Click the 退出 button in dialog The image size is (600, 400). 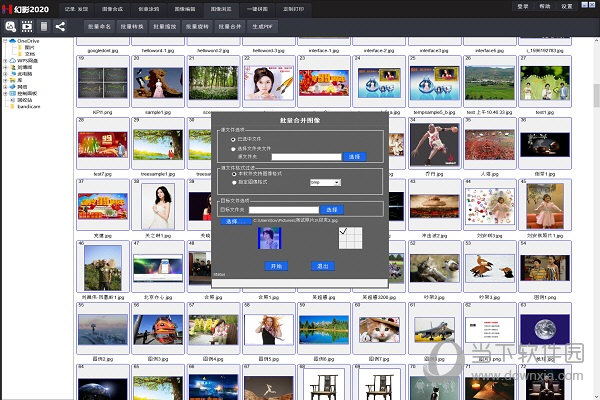tap(322, 266)
